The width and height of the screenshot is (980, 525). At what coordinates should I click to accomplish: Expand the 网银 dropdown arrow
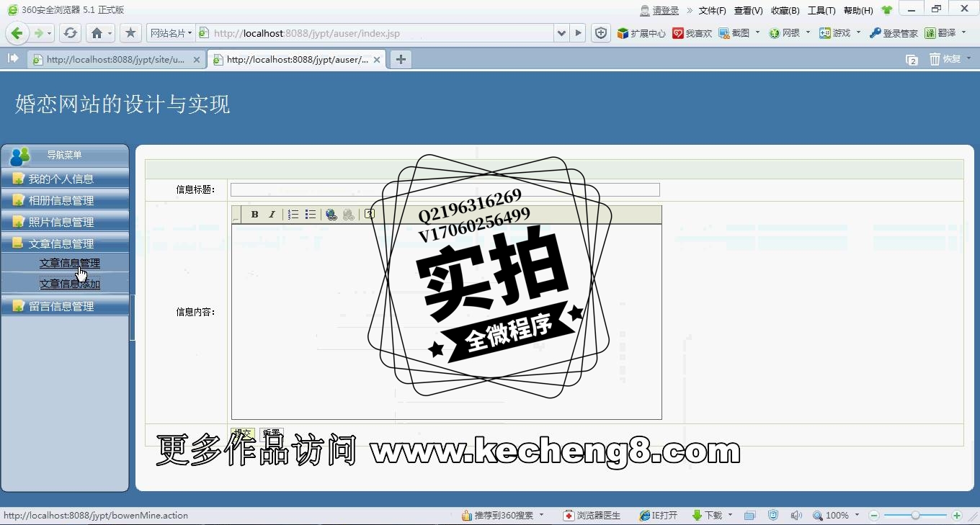pos(808,32)
